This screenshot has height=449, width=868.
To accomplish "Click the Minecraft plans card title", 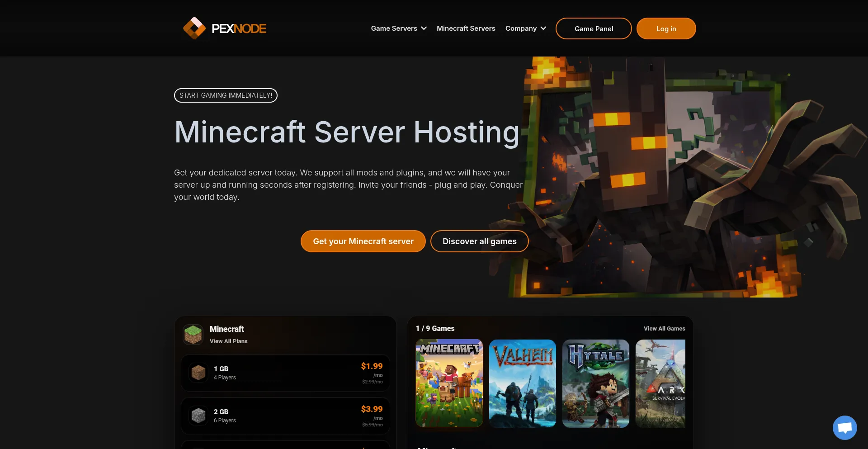I will click(226, 329).
